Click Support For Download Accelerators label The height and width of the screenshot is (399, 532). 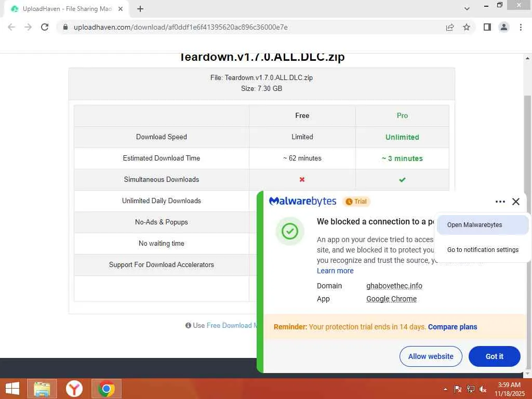click(162, 264)
